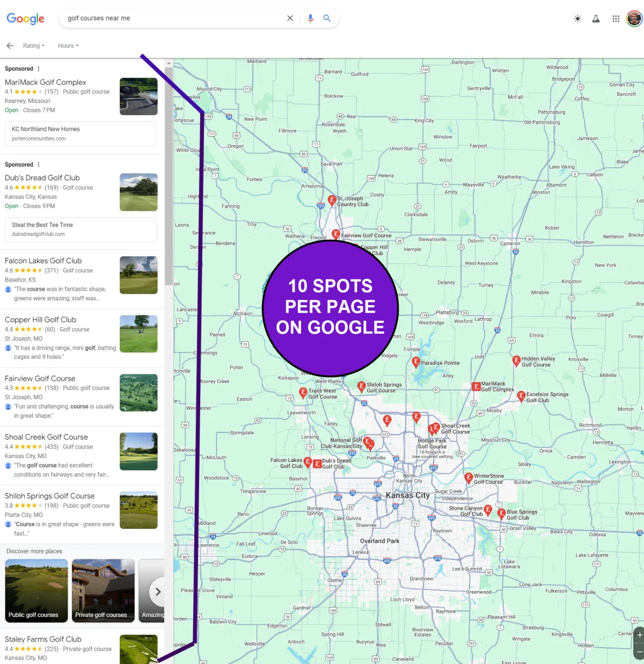Open Steal the Best Tee Time link
Image resolution: width=644 pixels, height=664 pixels.
[x=80, y=230]
